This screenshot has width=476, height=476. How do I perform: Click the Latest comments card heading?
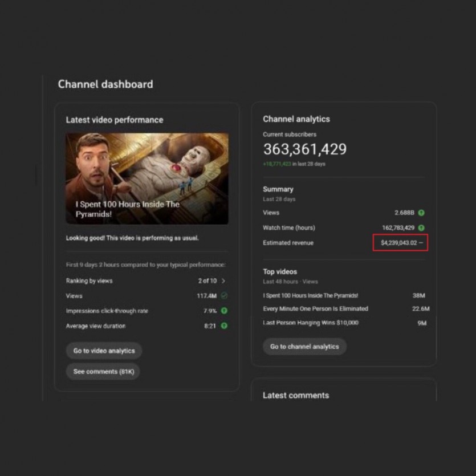pos(295,395)
